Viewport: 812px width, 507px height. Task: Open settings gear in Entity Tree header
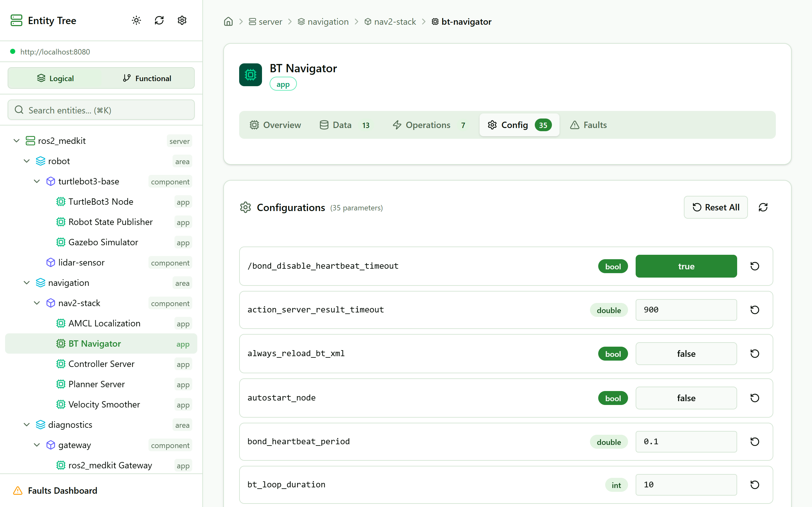(182, 21)
